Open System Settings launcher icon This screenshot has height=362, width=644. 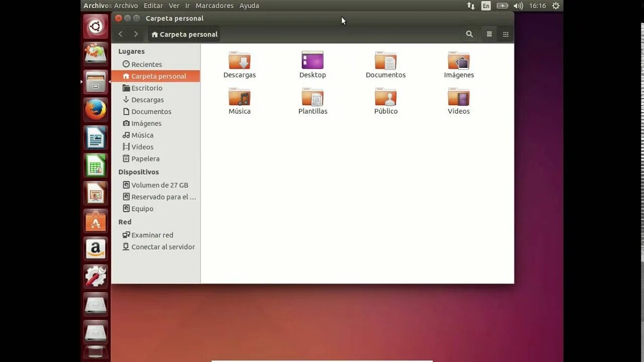point(96,277)
